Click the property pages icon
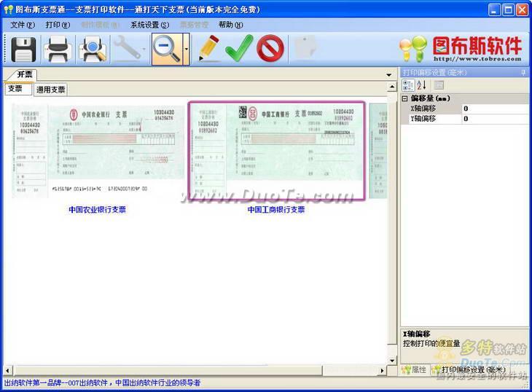 439,85
